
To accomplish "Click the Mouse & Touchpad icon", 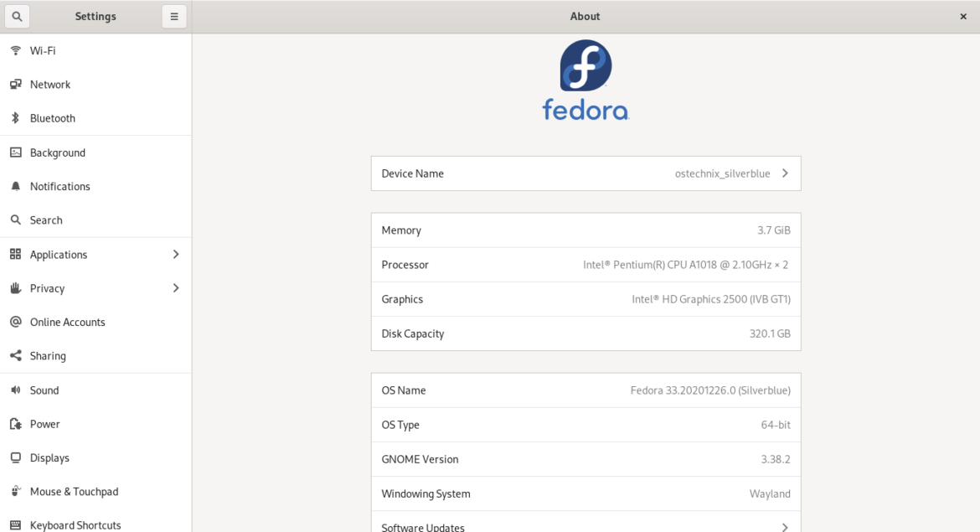I will pyautogui.click(x=15, y=491).
